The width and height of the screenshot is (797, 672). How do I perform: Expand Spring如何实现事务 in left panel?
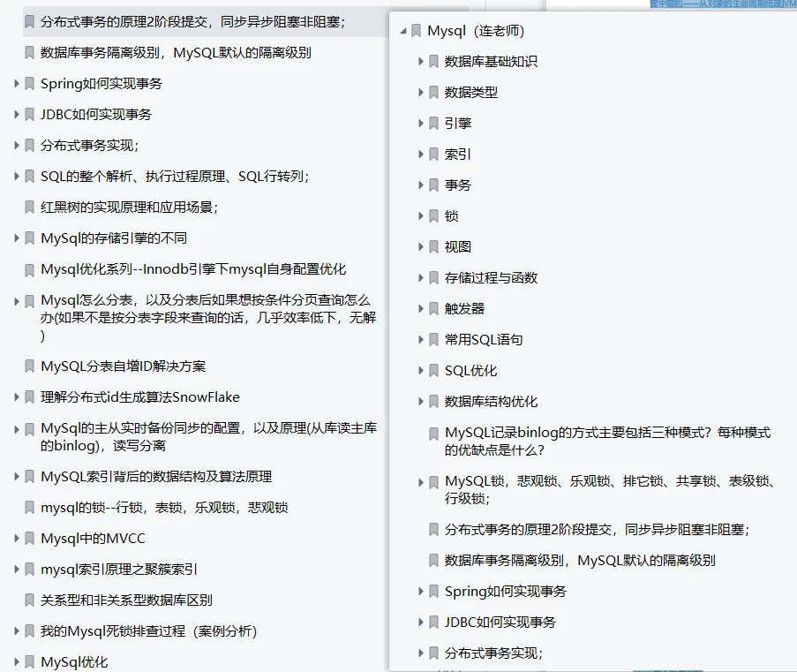[17, 83]
